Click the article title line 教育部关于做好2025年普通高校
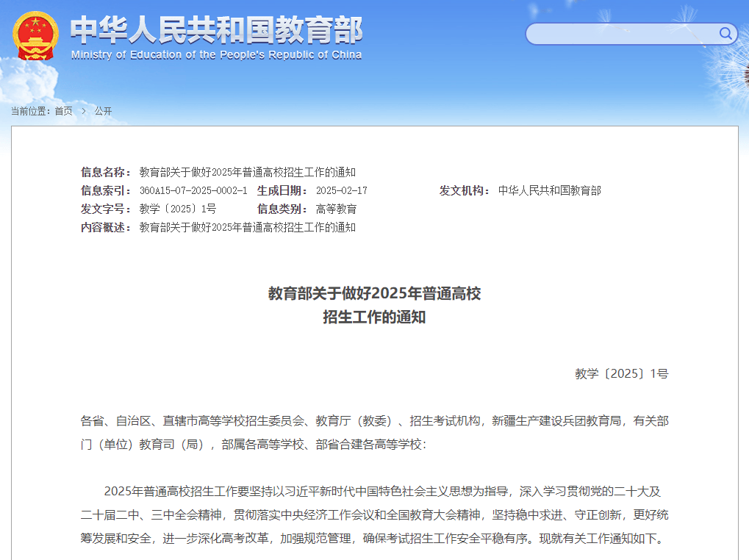Screen dimensions: 749x560 click(375, 293)
